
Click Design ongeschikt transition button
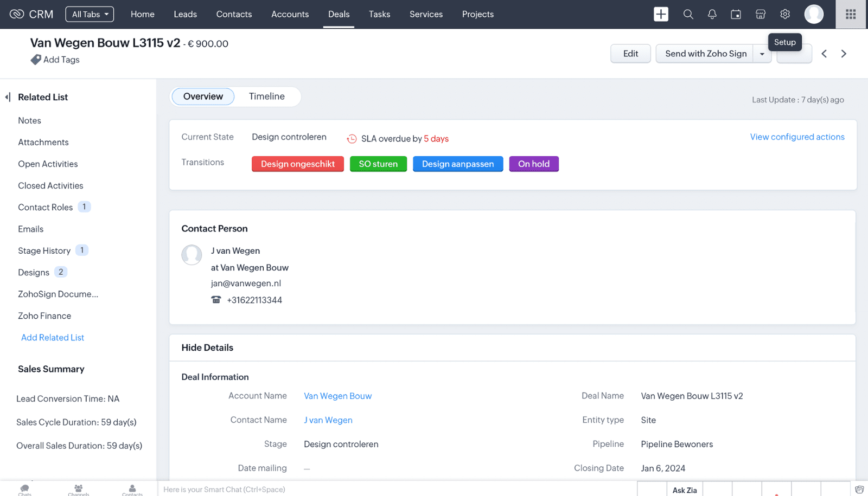(298, 164)
